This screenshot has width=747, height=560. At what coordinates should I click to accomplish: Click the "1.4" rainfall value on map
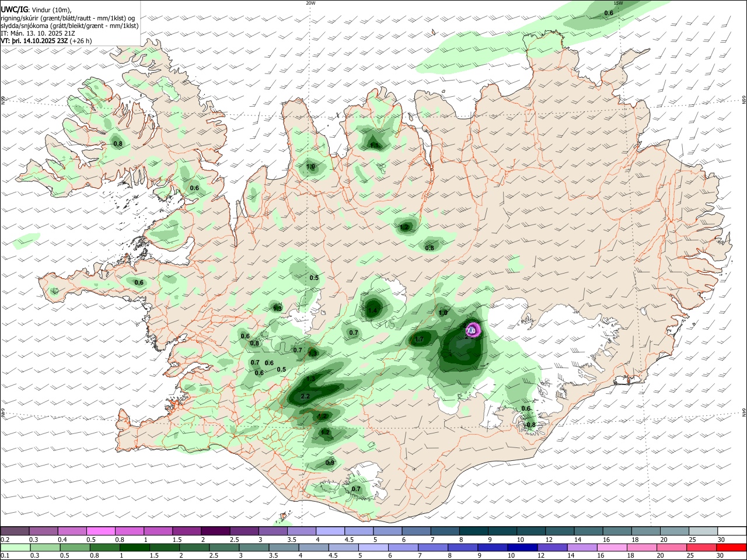click(372, 310)
